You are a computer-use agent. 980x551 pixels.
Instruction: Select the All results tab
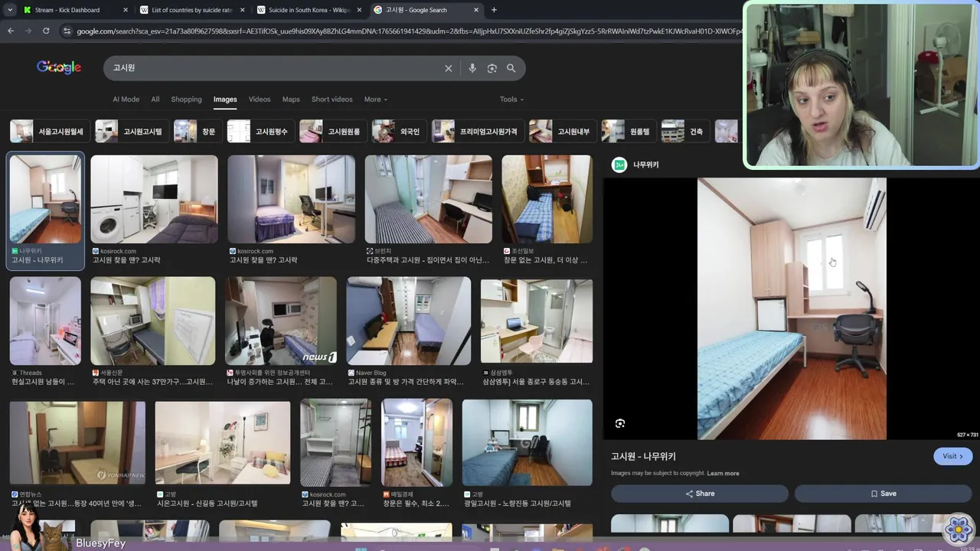(155, 99)
